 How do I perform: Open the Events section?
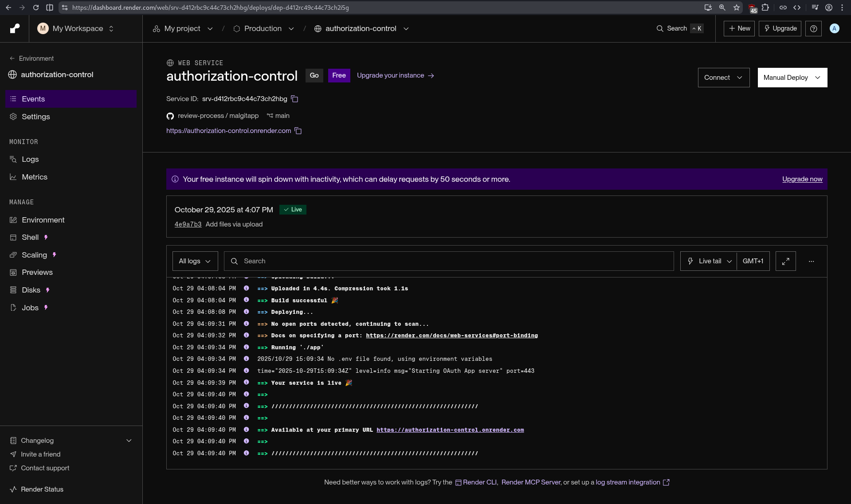(34, 99)
